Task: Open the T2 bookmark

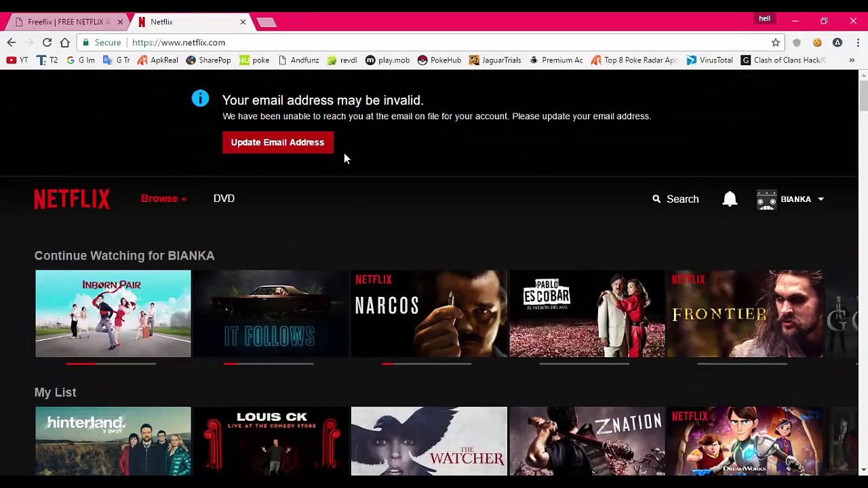Action: pos(47,60)
